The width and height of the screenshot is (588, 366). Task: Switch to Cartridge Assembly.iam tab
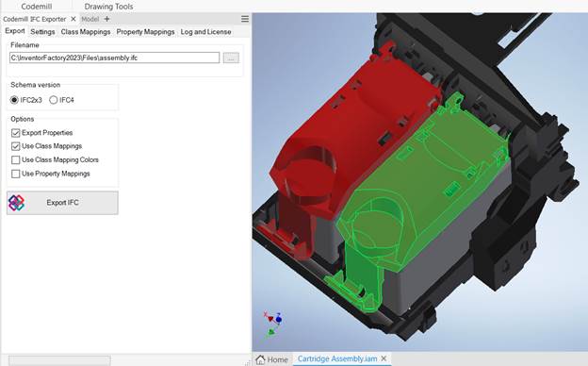coord(337,358)
